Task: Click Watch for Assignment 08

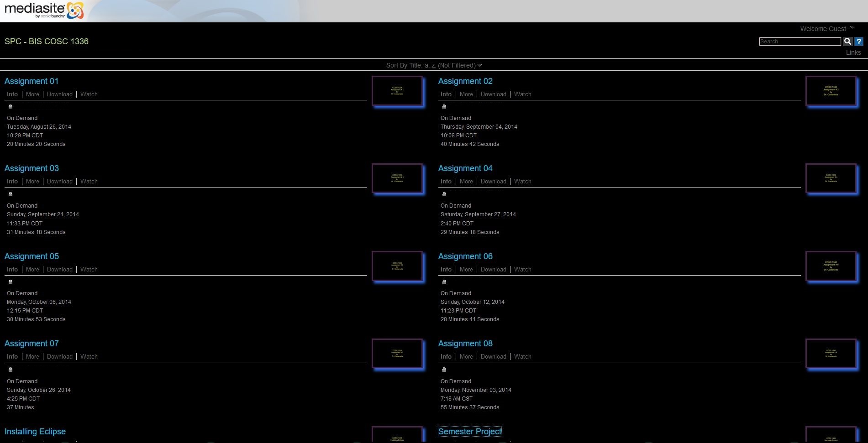Action: coord(523,356)
